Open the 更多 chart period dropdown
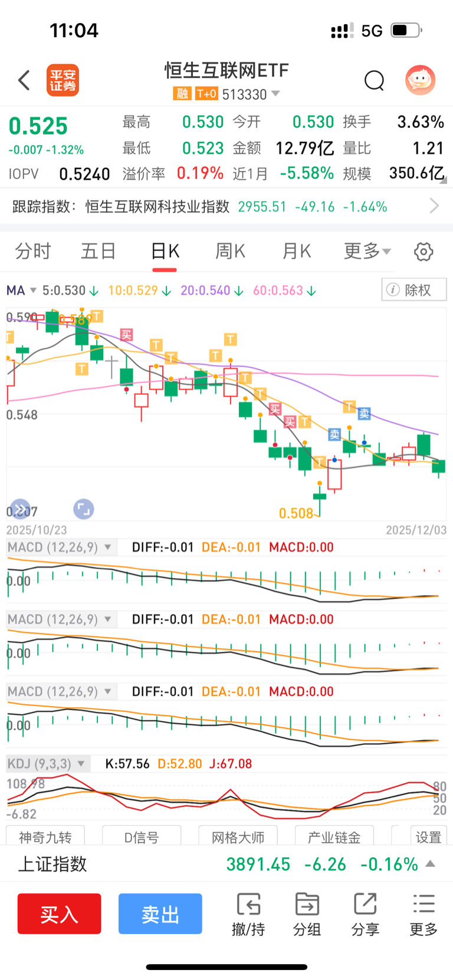Viewport: 453px width, 980px height. click(367, 252)
